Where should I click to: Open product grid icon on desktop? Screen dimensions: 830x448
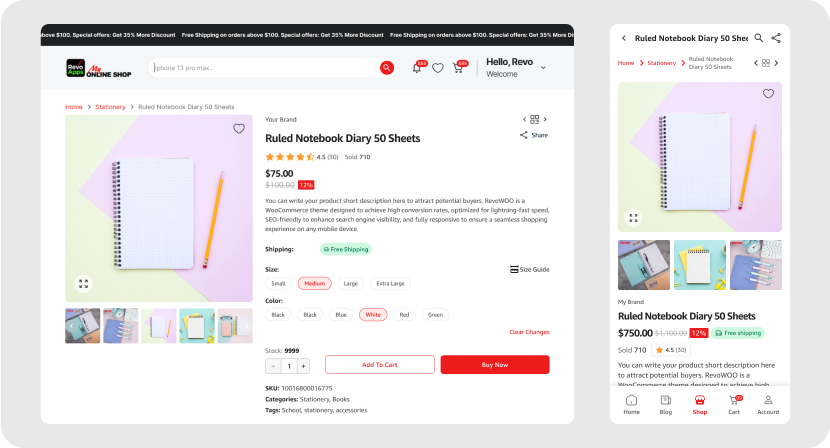(x=535, y=119)
